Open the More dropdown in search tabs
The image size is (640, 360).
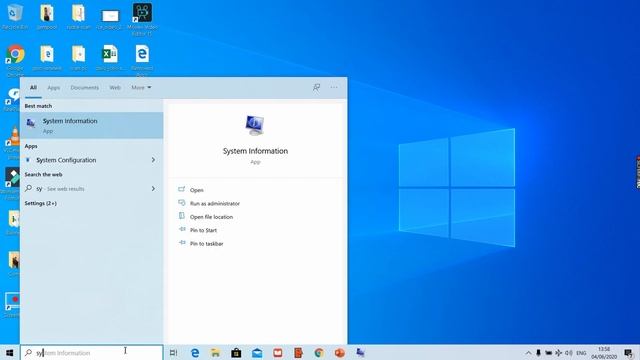click(141, 87)
